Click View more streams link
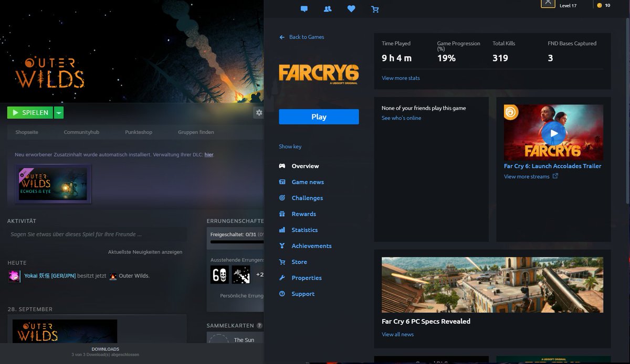 527,177
